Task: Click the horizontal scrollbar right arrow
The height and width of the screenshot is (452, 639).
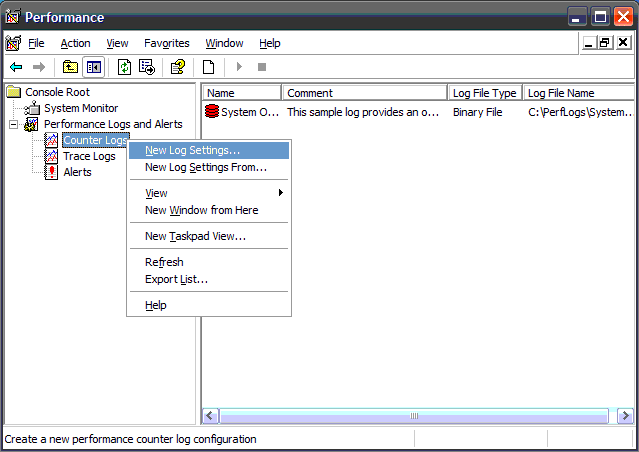Action: [625, 416]
